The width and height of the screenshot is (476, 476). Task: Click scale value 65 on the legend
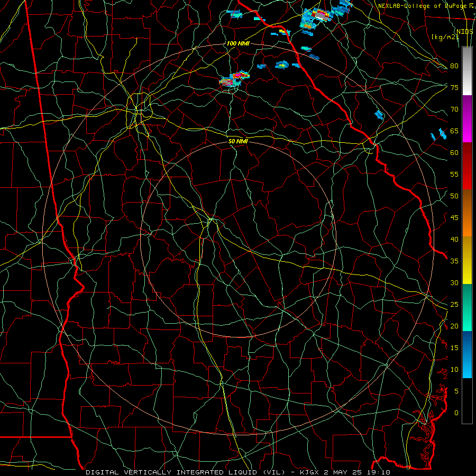pyautogui.click(x=454, y=131)
